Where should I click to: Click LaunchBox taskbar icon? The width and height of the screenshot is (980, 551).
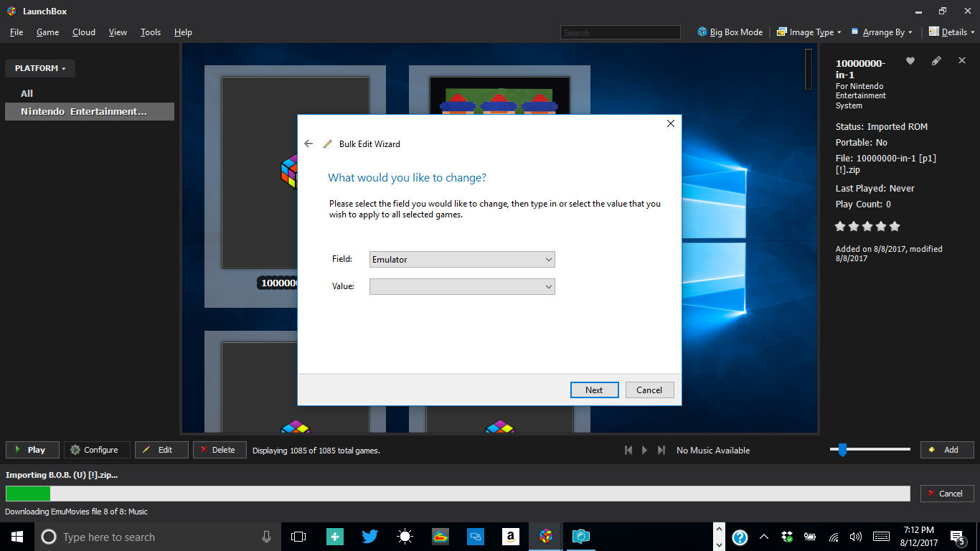(546, 537)
